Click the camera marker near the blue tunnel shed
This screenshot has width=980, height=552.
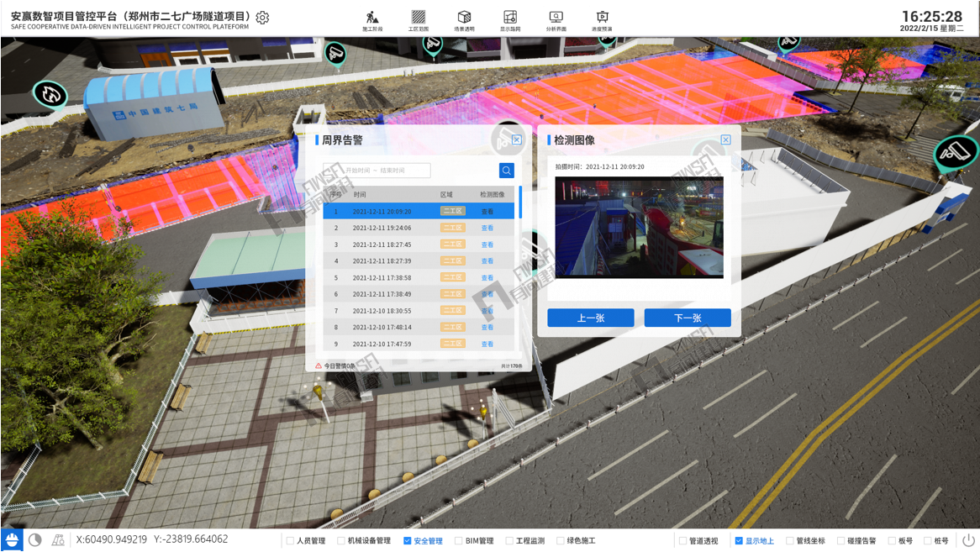(x=335, y=53)
